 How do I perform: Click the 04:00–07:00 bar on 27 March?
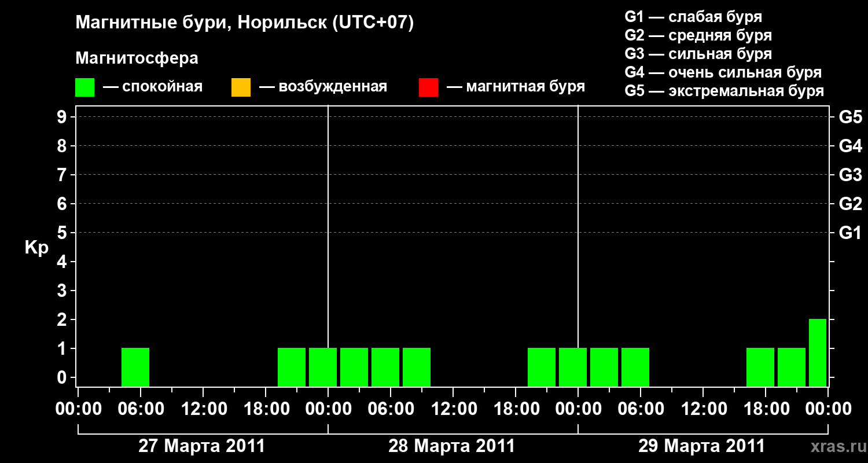[135, 367]
